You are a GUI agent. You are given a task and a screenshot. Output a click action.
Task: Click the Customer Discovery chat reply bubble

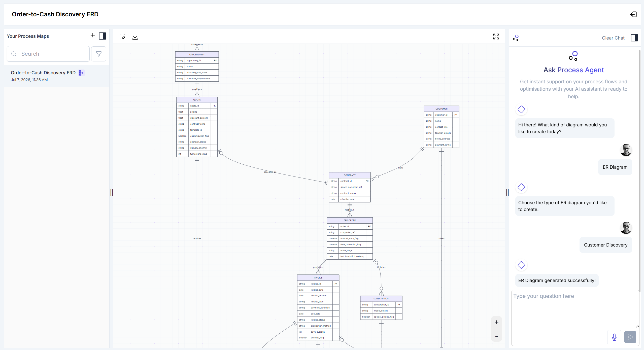click(605, 245)
